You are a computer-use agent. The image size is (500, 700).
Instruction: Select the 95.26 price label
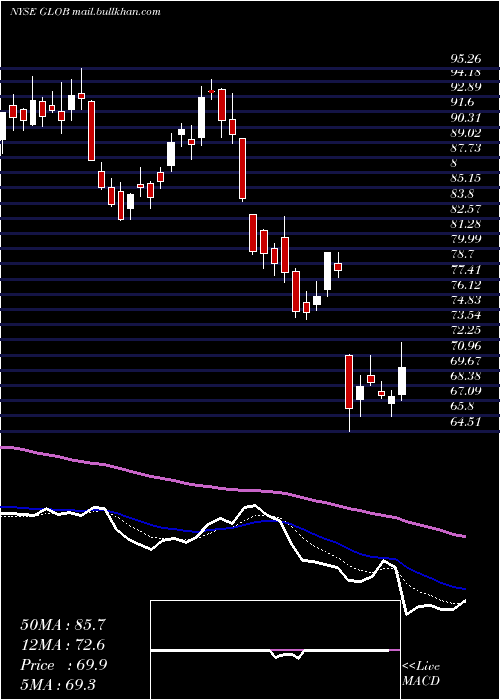click(466, 59)
